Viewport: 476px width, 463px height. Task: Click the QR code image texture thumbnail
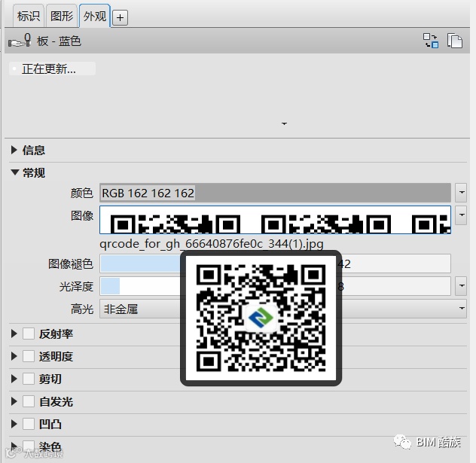point(275,220)
